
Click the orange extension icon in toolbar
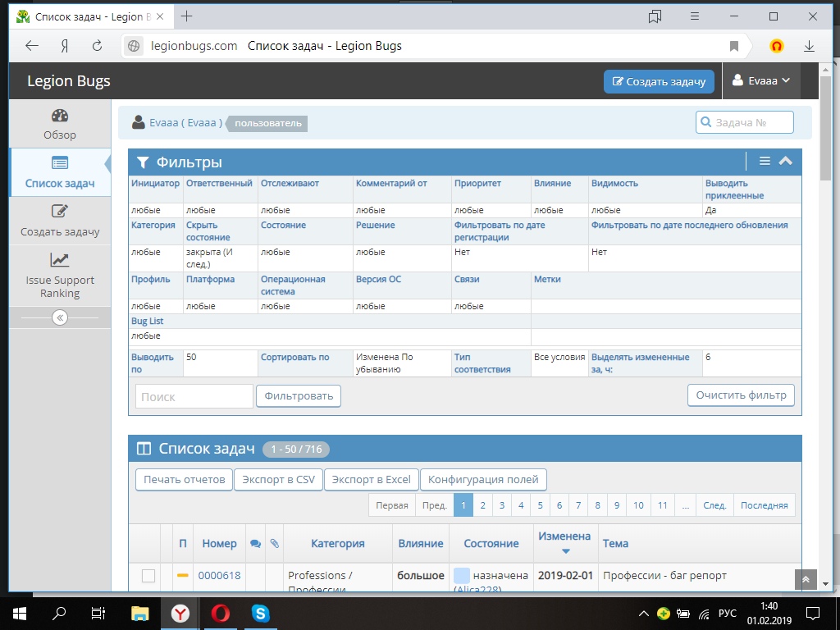tap(776, 47)
